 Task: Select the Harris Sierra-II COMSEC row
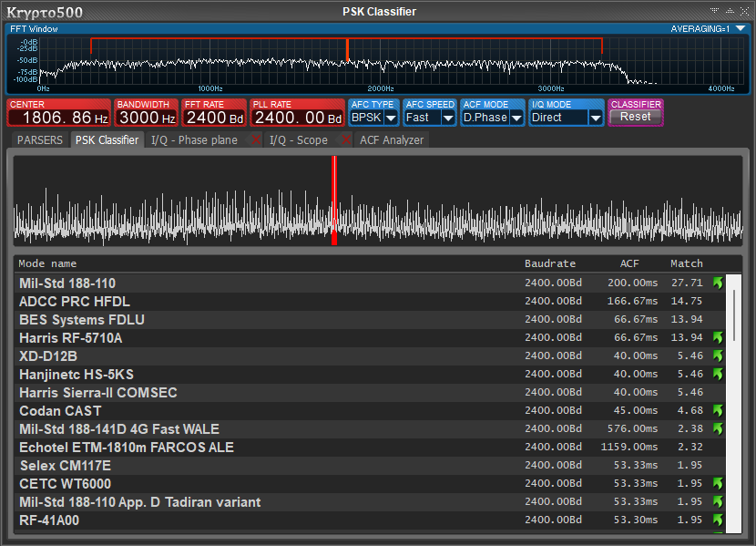(370, 393)
